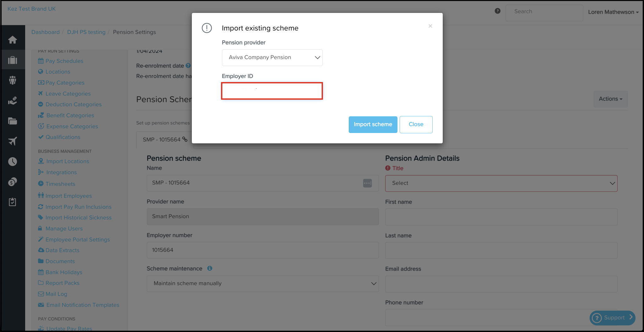Click the home icon in left sidebar
Viewport: 644px width, 332px height.
tap(13, 40)
